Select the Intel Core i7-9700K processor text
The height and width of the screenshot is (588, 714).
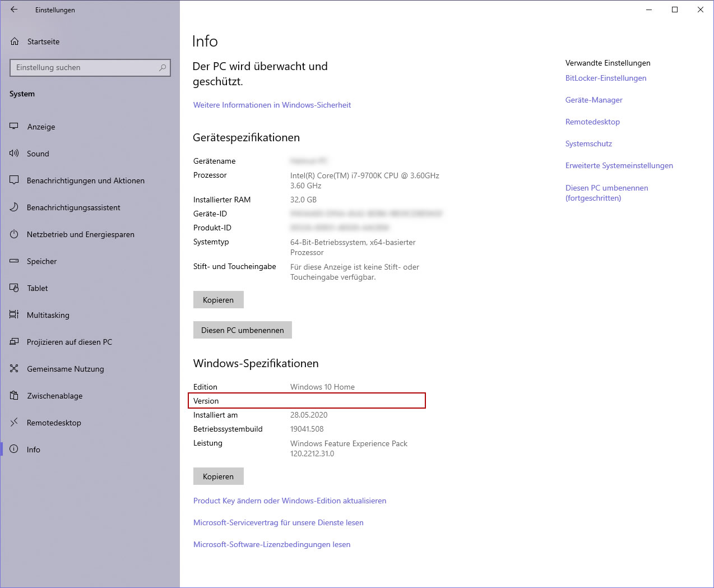tap(365, 180)
